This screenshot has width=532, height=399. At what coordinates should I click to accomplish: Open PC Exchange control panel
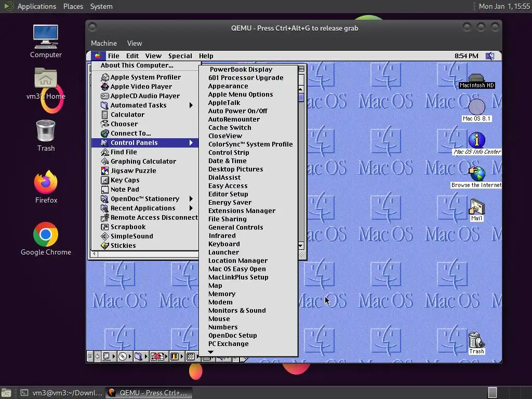click(x=248, y=344)
